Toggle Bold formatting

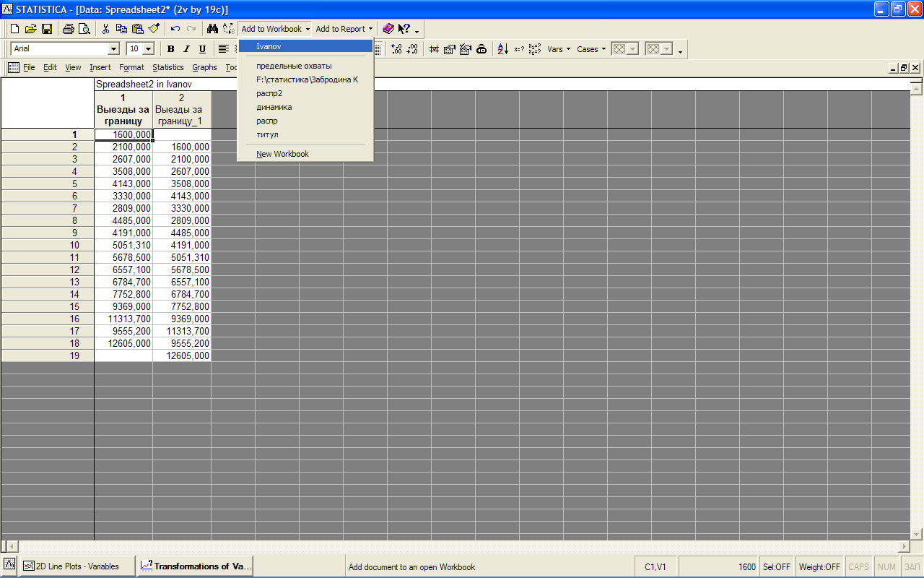(171, 49)
